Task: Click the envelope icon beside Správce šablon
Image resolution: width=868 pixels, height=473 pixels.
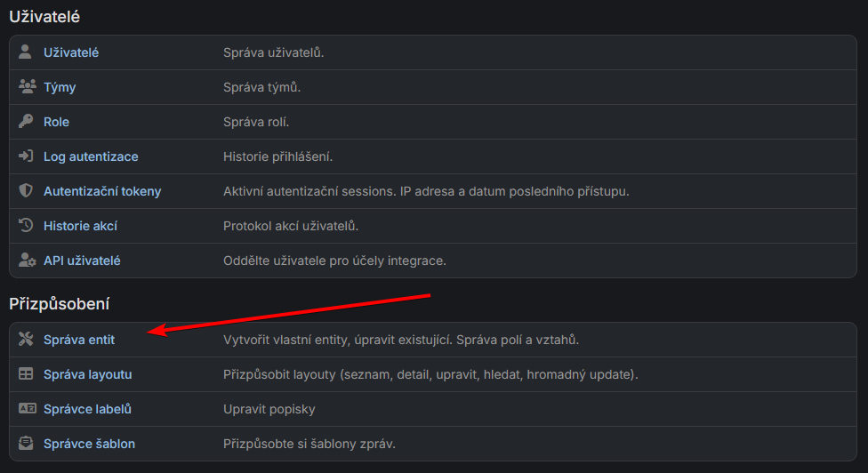Action: point(26,444)
